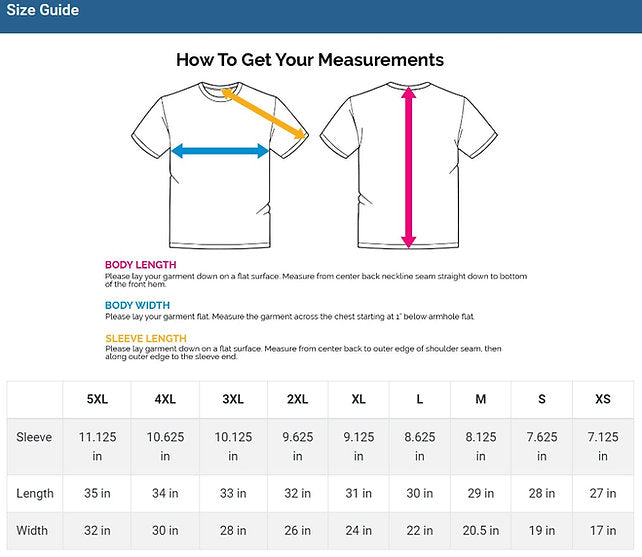Click the Width row label
Viewport: 642px width, 557px height.
pyautogui.click(x=33, y=531)
